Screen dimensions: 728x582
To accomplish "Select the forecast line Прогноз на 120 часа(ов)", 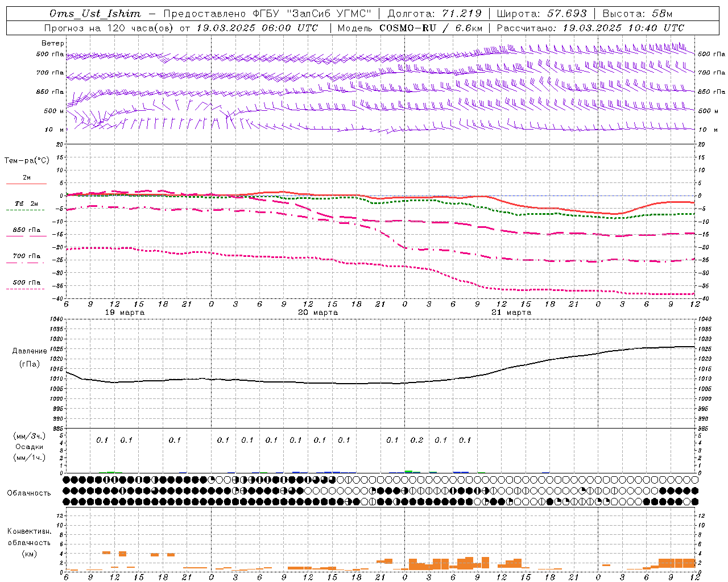I will click(x=109, y=28).
